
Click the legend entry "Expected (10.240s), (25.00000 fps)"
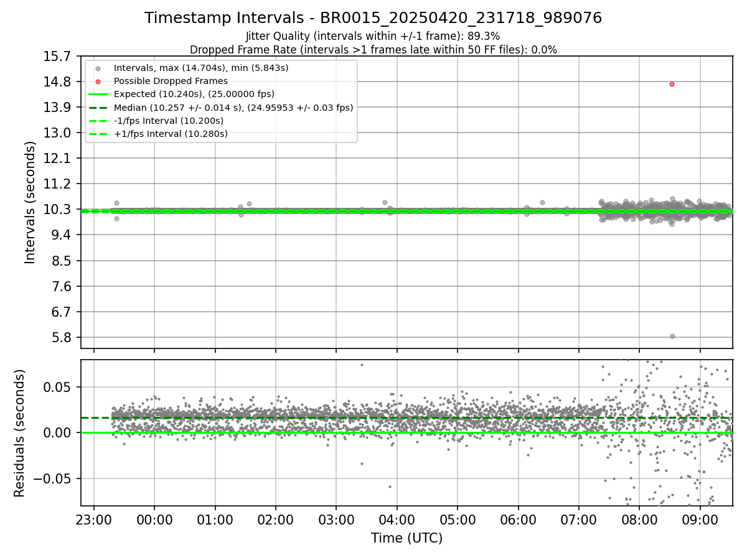194,94
